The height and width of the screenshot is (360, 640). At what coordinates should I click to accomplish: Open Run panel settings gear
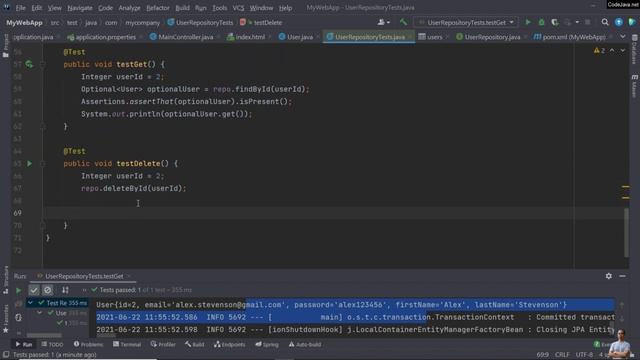609,276
